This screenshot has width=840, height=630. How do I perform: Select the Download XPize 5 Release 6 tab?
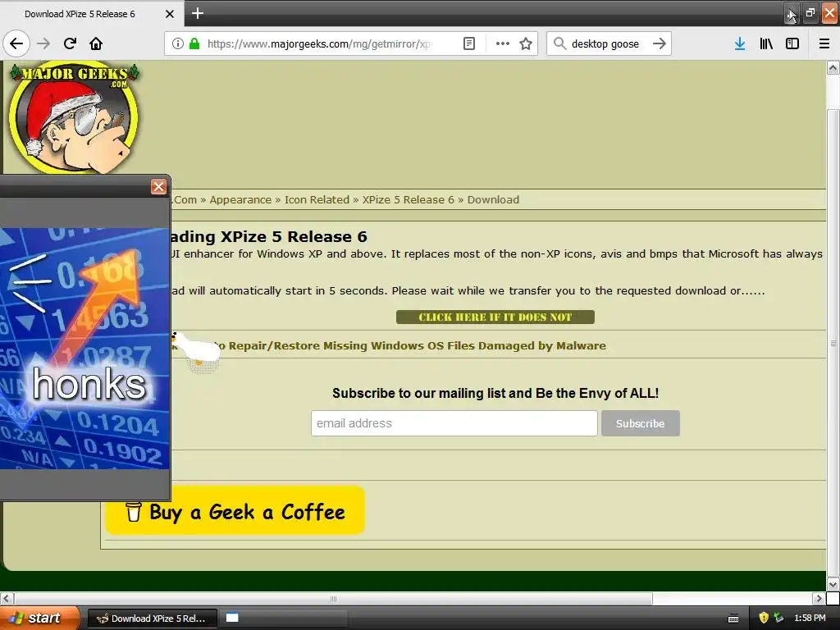80,14
